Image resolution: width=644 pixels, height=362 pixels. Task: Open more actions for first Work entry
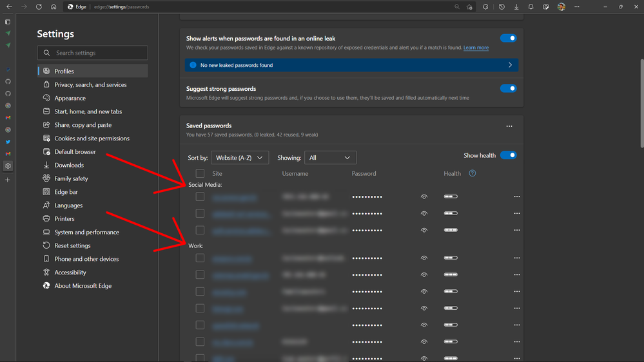click(516, 258)
